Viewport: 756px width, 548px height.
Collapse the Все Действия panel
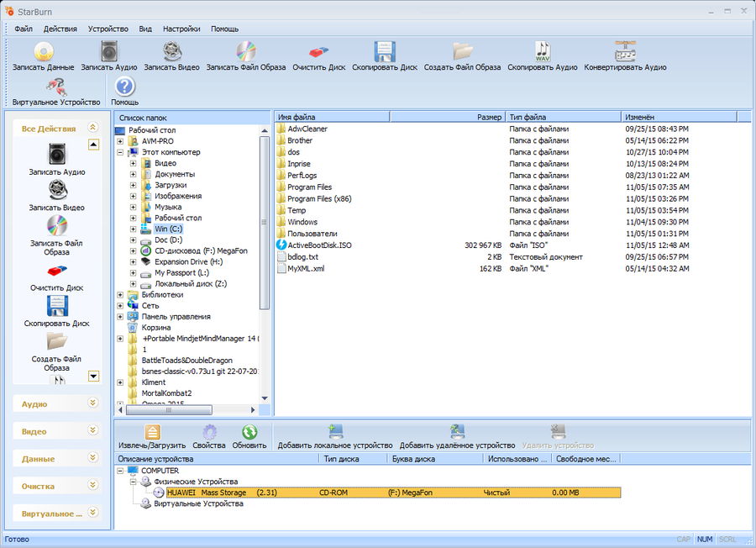[93, 129]
